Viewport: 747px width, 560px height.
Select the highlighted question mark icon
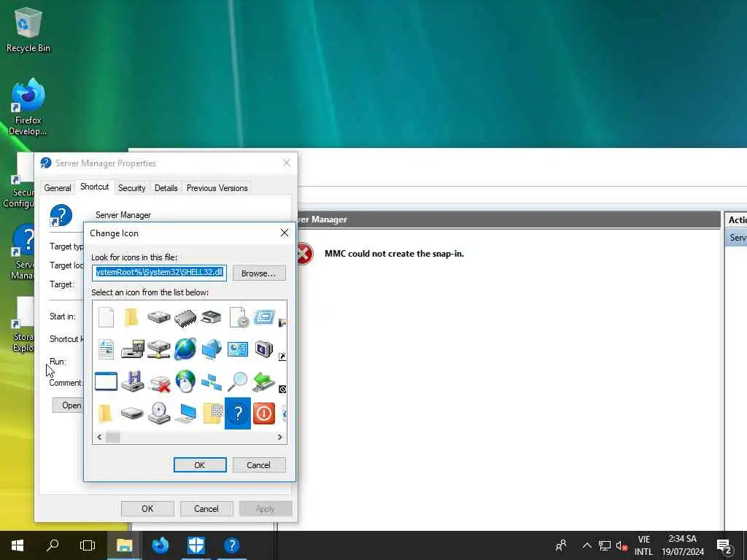238,413
